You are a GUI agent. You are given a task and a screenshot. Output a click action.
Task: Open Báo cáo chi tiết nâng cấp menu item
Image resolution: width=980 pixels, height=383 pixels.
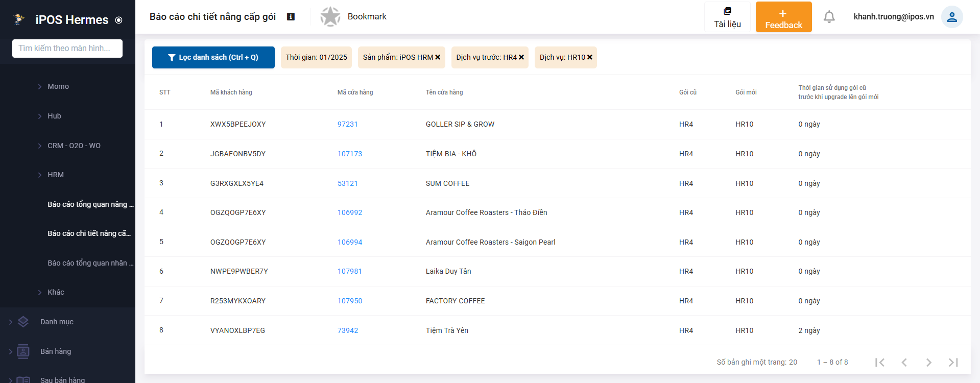[89, 233]
